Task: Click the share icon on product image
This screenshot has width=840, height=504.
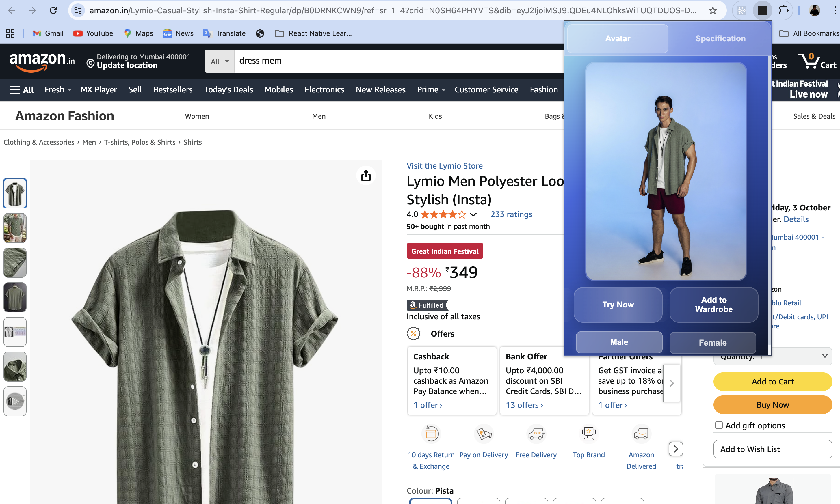Action: pyautogui.click(x=366, y=176)
